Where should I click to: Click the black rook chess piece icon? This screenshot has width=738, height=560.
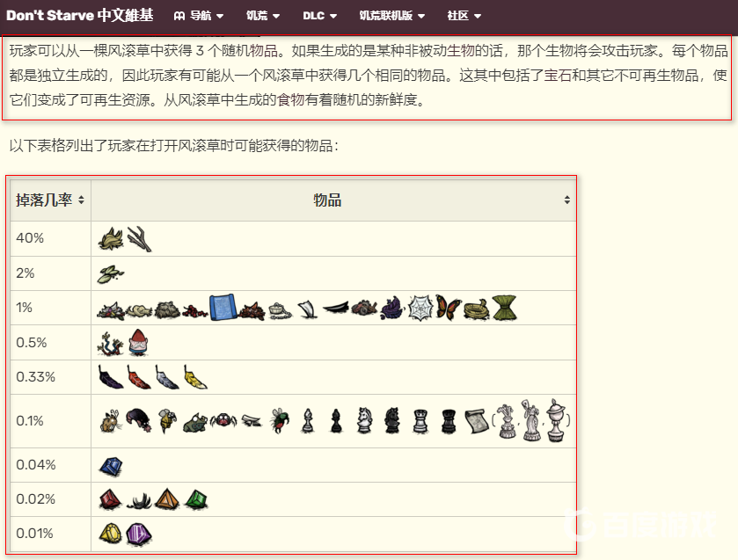449,421
